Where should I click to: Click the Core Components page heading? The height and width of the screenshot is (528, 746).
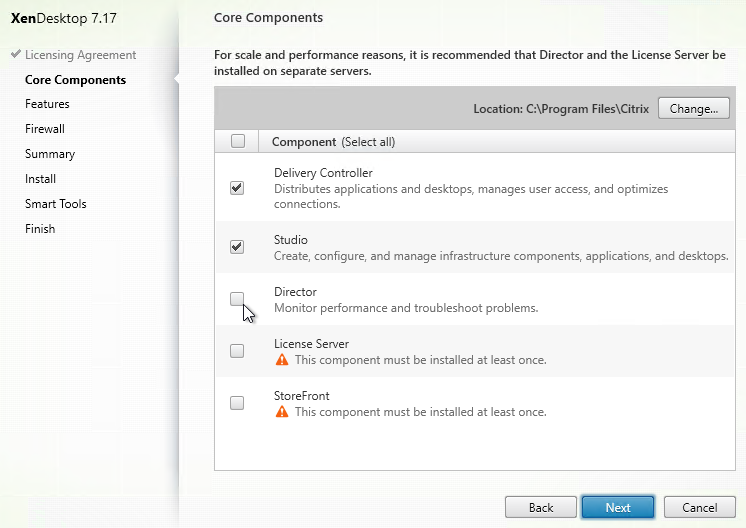[x=268, y=18]
